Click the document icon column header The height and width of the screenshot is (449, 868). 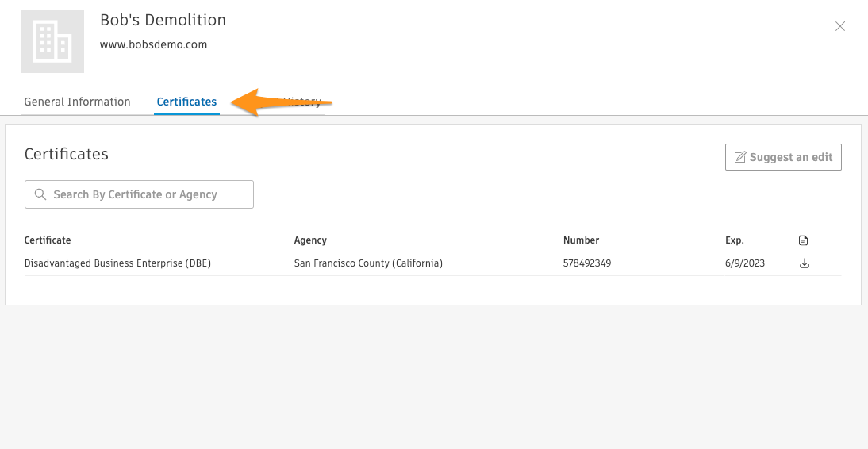click(x=804, y=240)
